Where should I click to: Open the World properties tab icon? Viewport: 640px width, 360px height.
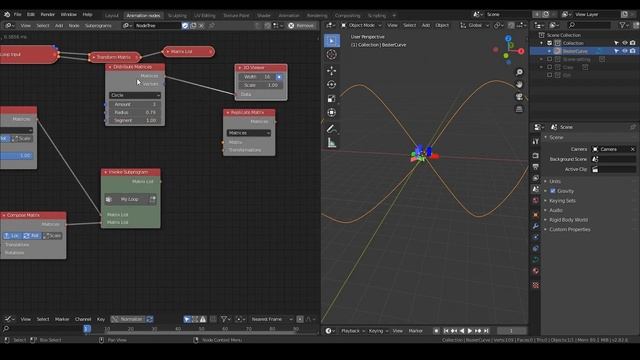pos(536,200)
